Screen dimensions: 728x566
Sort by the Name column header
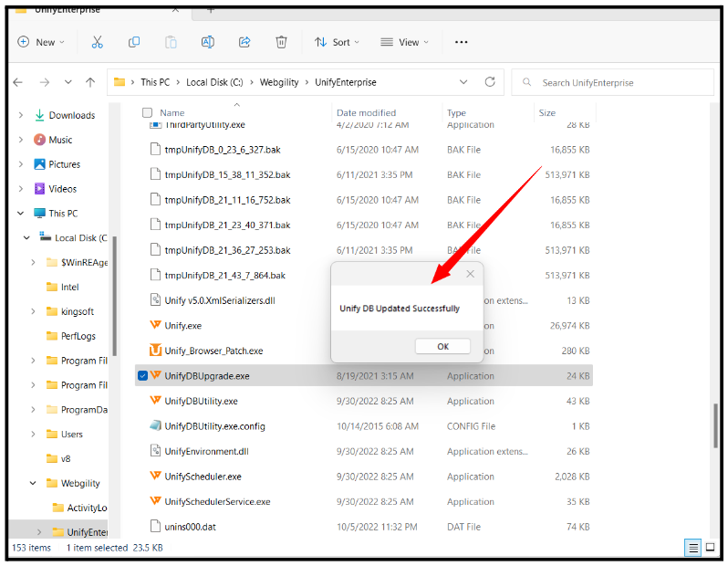(x=172, y=113)
